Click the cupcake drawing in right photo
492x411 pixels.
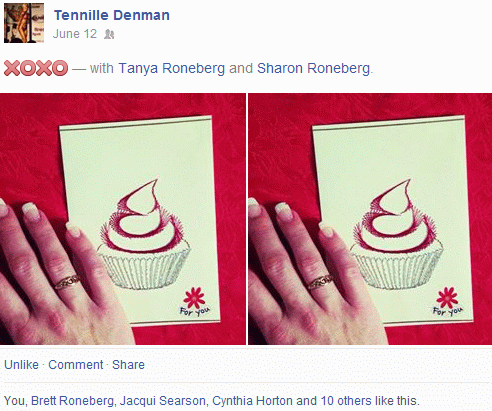click(x=397, y=234)
